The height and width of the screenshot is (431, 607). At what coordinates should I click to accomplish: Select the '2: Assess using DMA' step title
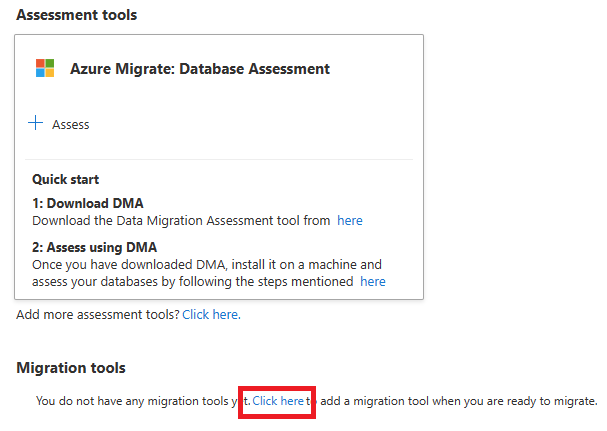coord(94,247)
